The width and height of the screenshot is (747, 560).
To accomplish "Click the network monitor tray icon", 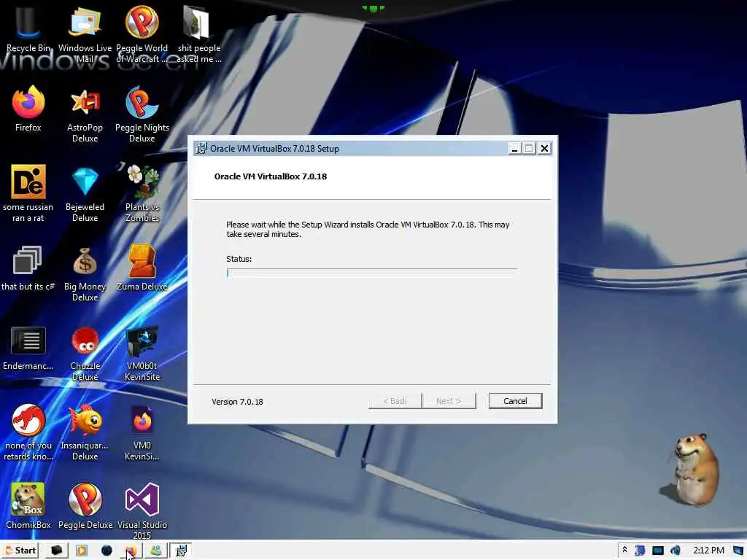I will pyautogui.click(x=658, y=551).
